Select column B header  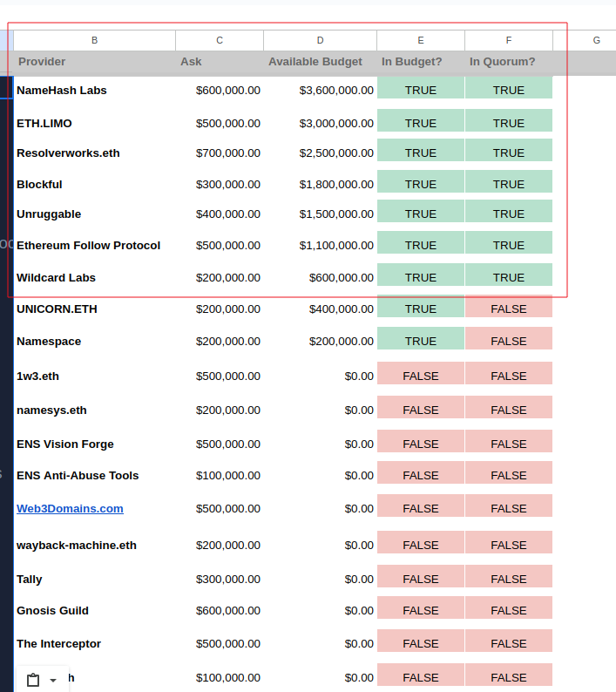(x=94, y=40)
